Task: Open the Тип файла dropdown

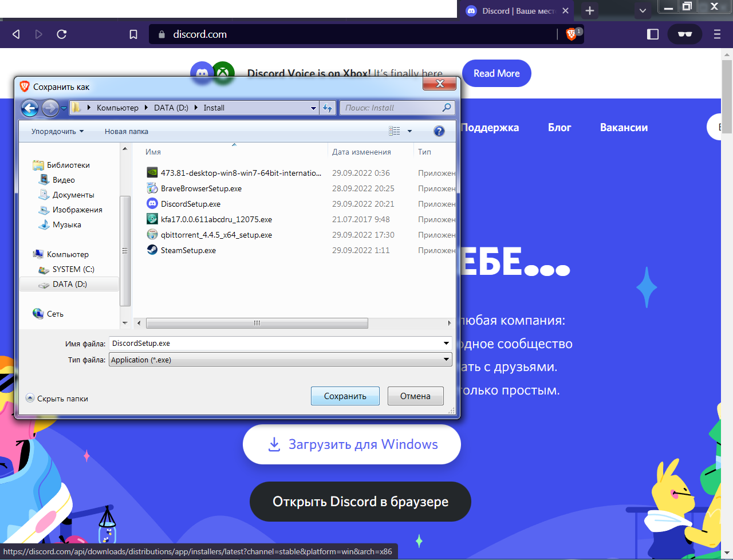Action: 281,360
